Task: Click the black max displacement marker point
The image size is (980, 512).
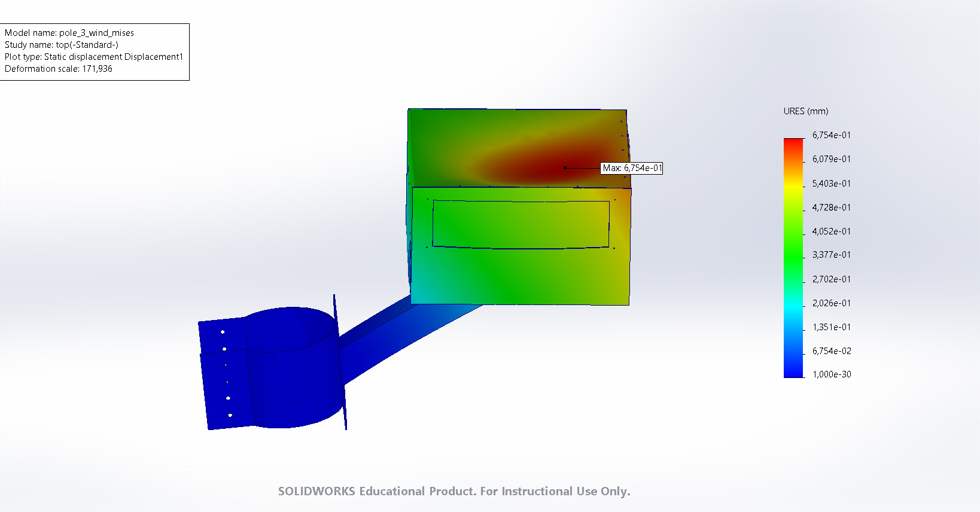Action: 565,167
